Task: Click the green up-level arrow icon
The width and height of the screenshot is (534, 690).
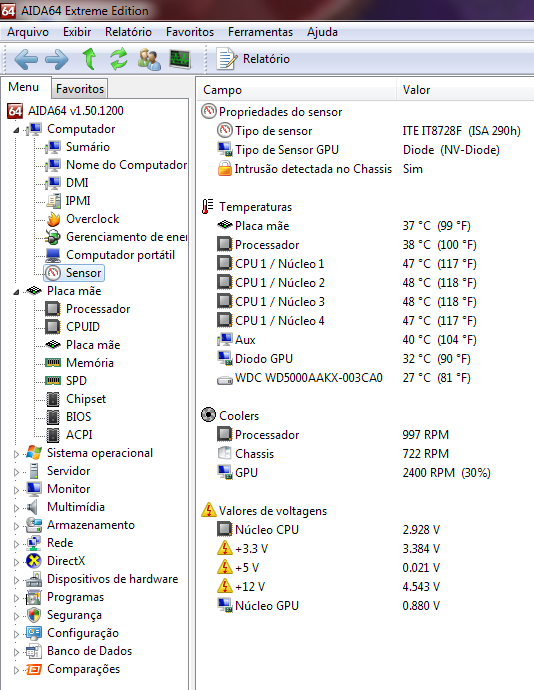Action: [89, 59]
